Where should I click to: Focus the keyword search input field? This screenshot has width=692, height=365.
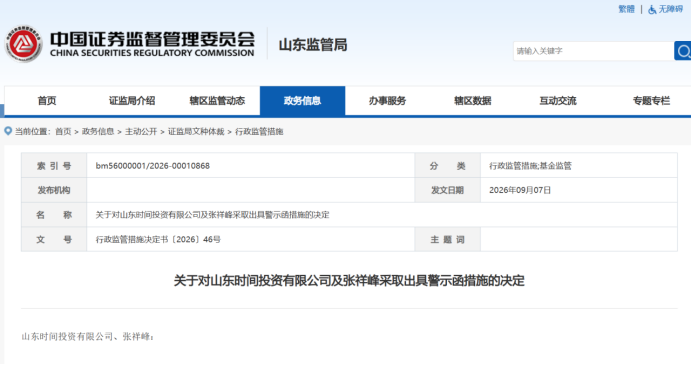[x=593, y=51]
